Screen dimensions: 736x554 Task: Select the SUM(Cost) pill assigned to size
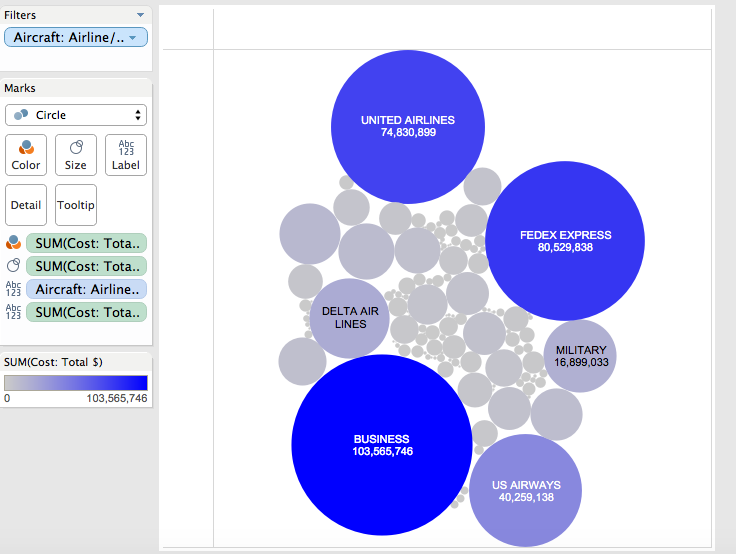point(86,266)
